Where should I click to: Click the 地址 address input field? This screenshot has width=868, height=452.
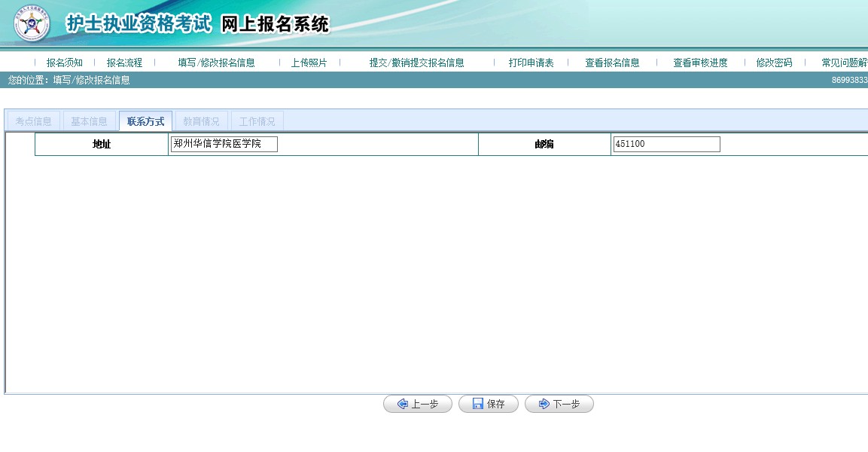pyautogui.click(x=224, y=144)
